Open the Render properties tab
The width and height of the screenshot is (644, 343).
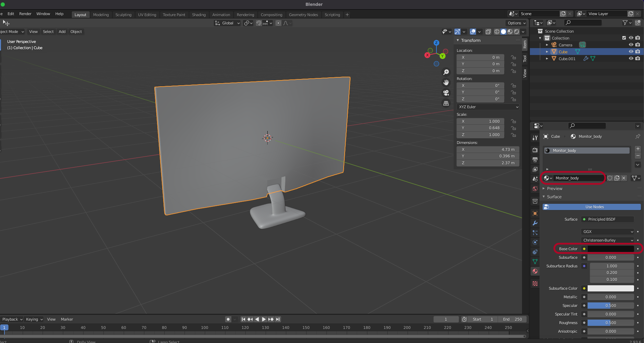[535, 150]
